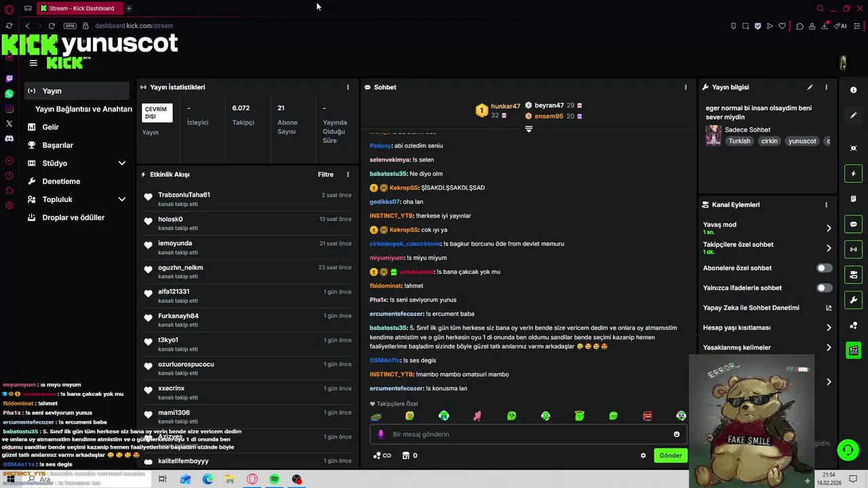Click the chat bubble widget icon in right toolbar

[853, 224]
